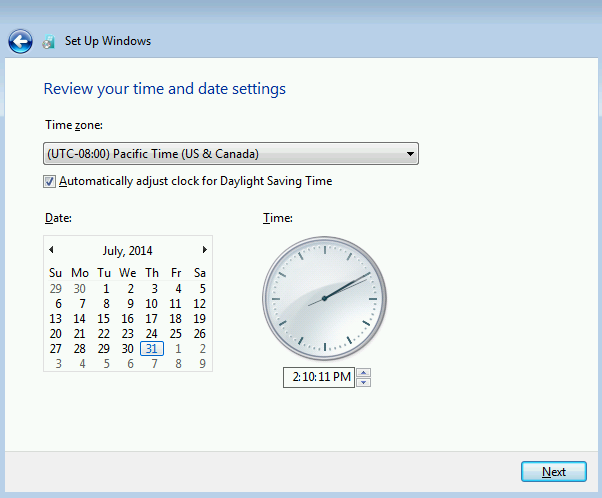Select July 30 in calendar
The height and width of the screenshot is (498, 602).
127,349
